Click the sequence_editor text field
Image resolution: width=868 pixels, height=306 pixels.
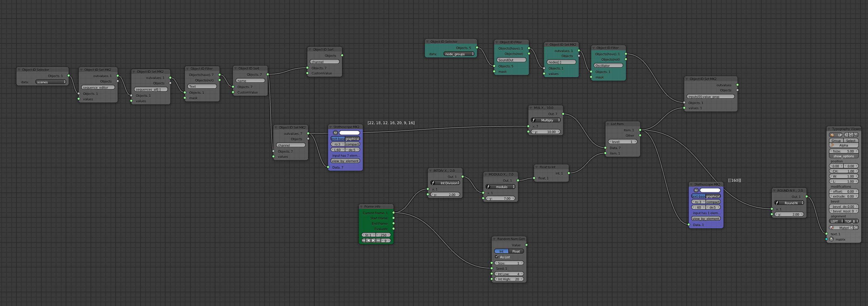[x=98, y=87]
